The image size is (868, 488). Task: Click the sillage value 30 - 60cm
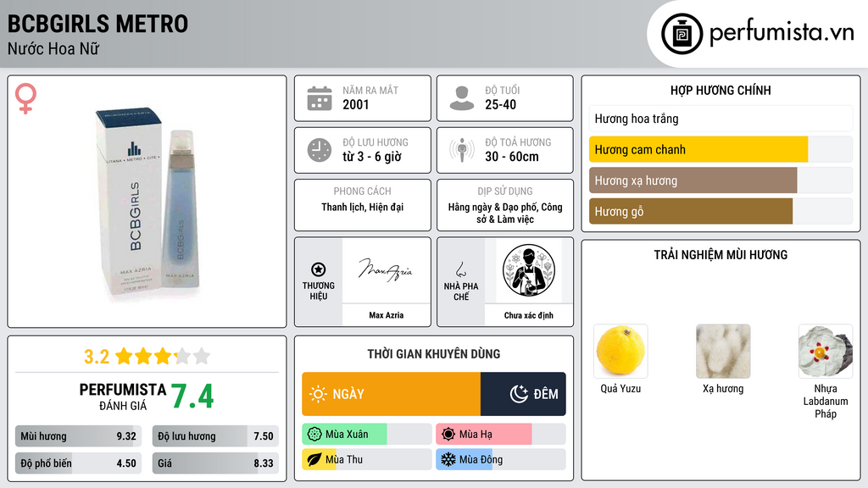pos(511,157)
